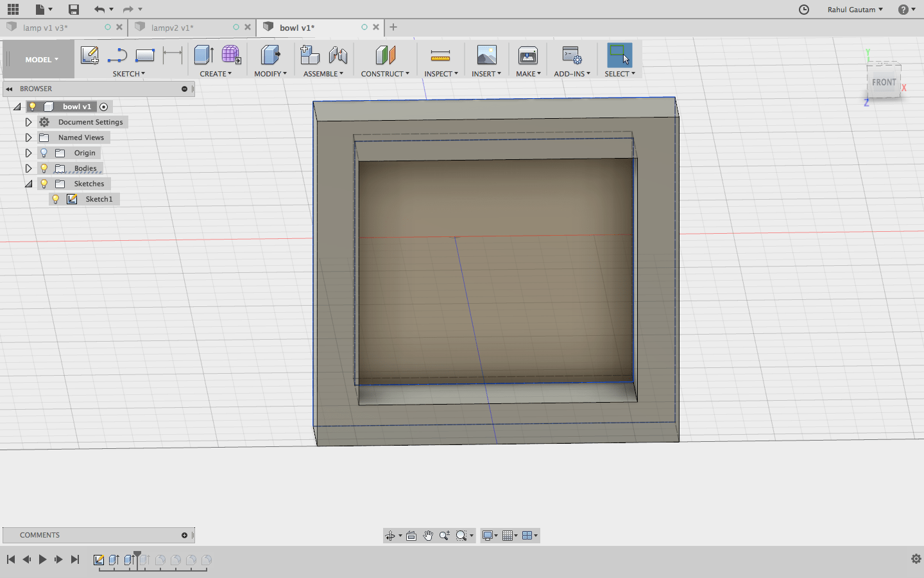
Task: Click the Fit zoom magnifier icon
Action: point(461,536)
